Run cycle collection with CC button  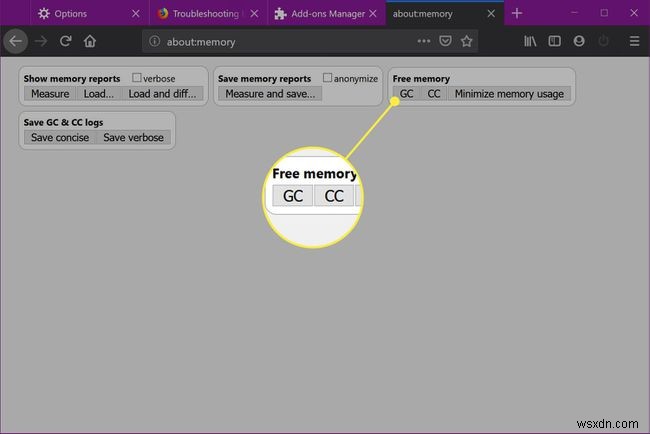(434, 94)
